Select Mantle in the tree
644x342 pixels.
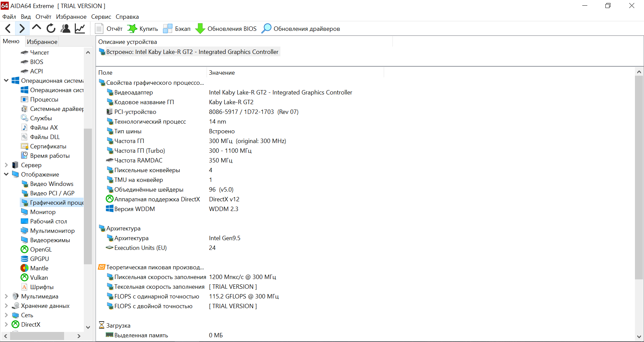(x=39, y=268)
